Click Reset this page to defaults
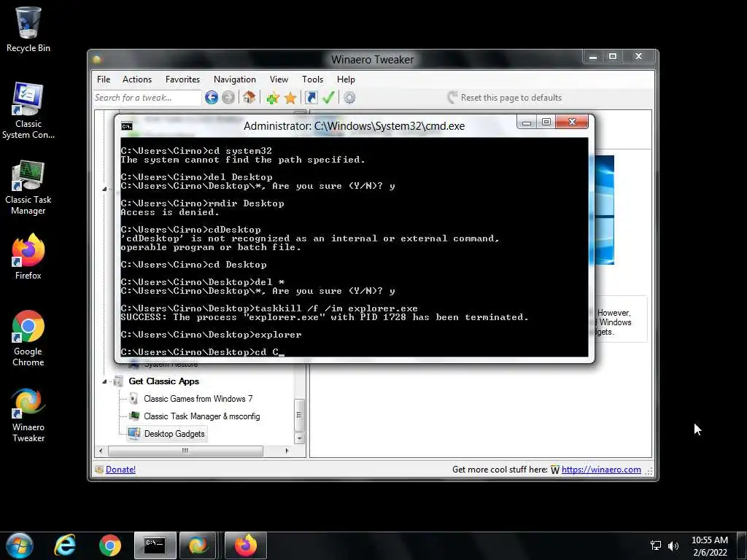 point(505,98)
